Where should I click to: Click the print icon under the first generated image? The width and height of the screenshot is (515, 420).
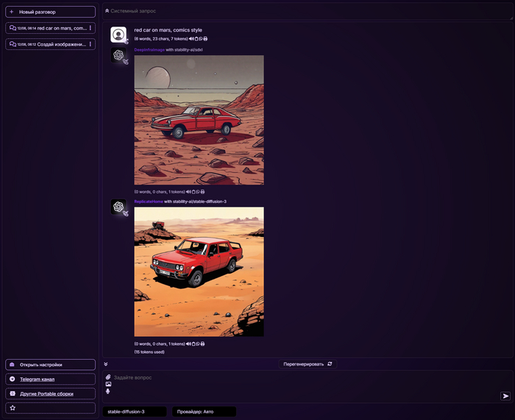point(202,191)
